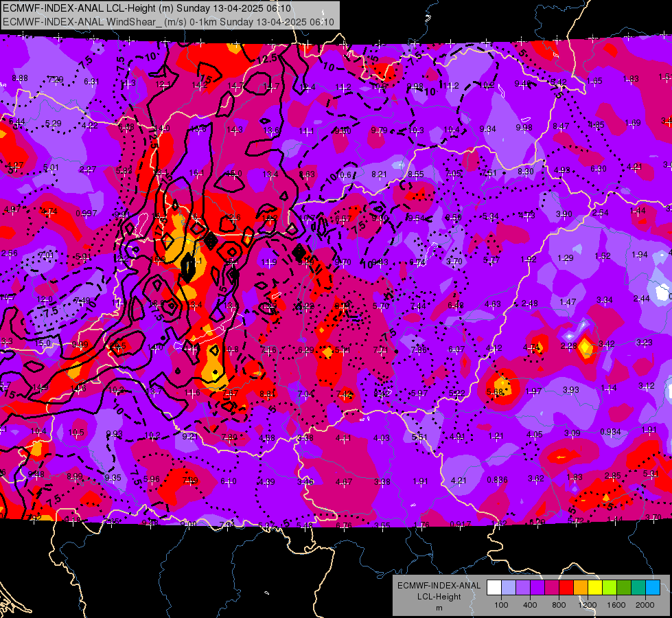Click the '1.52' wind shear value
The width and height of the screenshot is (672, 618).
(603, 256)
